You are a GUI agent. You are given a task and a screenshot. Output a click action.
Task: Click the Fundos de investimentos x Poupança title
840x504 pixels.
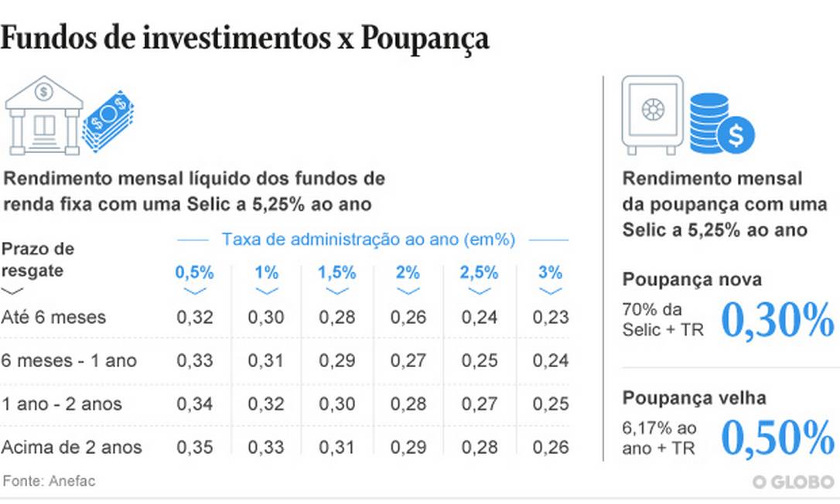pos(244,39)
